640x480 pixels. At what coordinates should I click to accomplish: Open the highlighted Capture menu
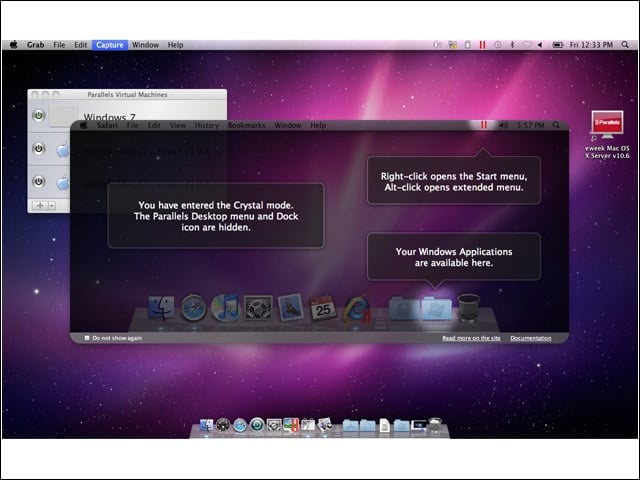coord(110,45)
